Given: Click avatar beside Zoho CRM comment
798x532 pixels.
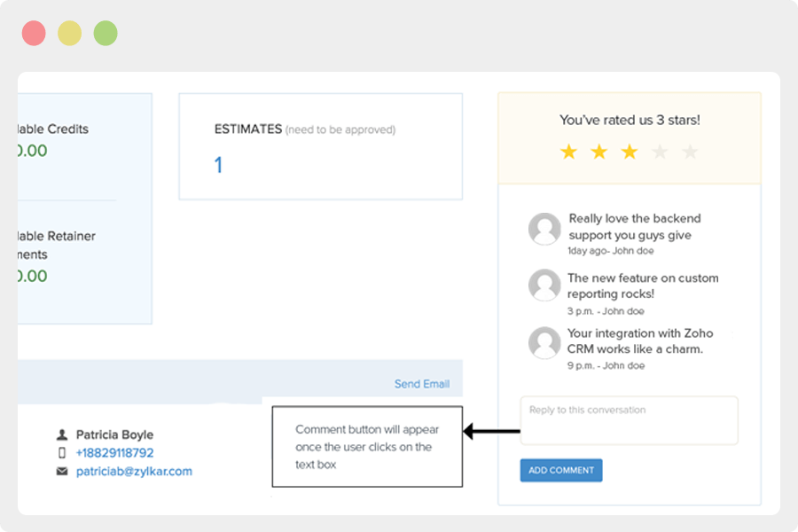Looking at the screenshot, I should (544, 342).
